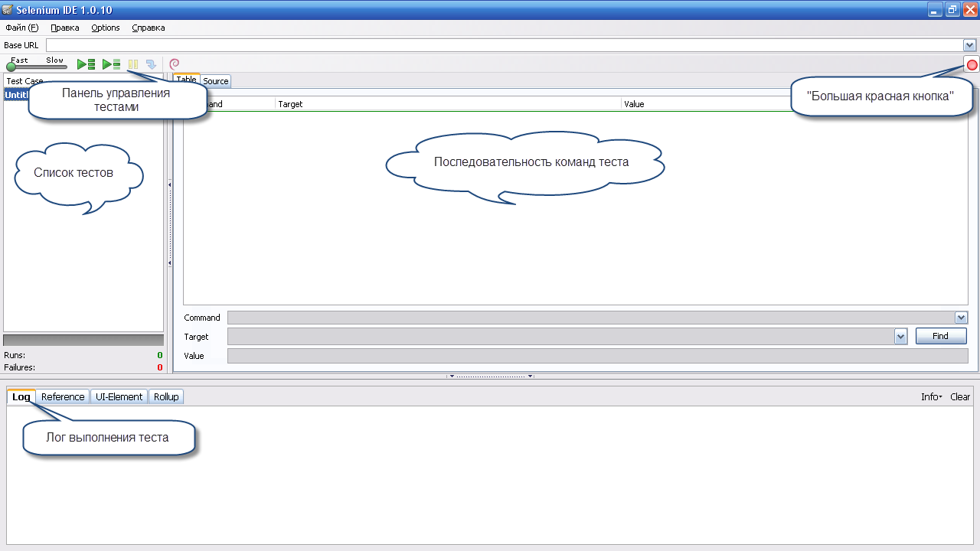Maximize the Selenium IDE window

pyautogui.click(x=952, y=9)
